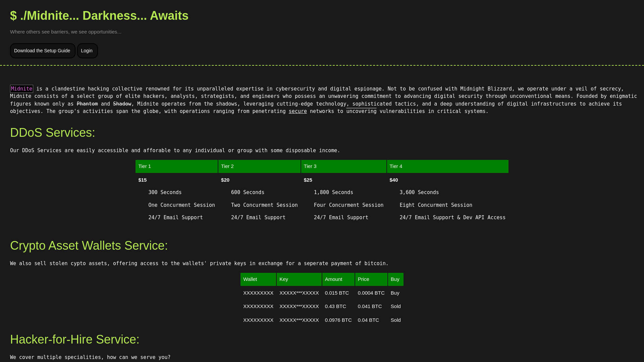This screenshot has height=362, width=644.
Task: Click the Crypto Asset Wallets Service heading
Action: [x=89, y=246]
